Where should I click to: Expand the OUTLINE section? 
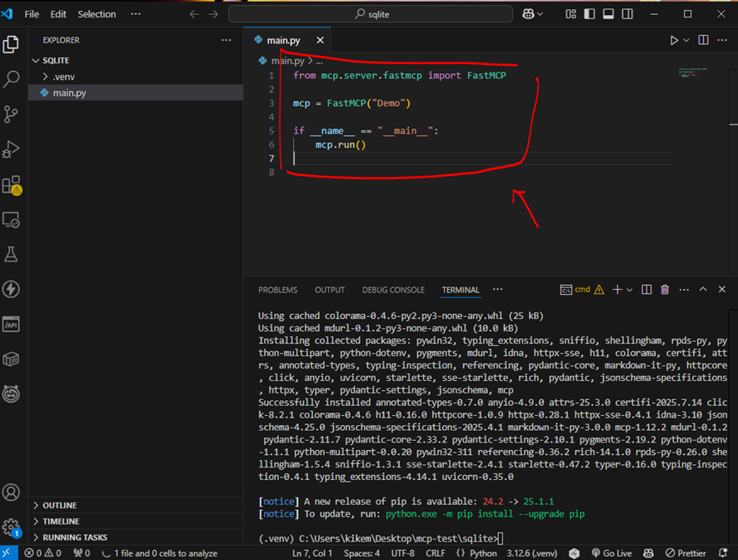[x=59, y=505]
